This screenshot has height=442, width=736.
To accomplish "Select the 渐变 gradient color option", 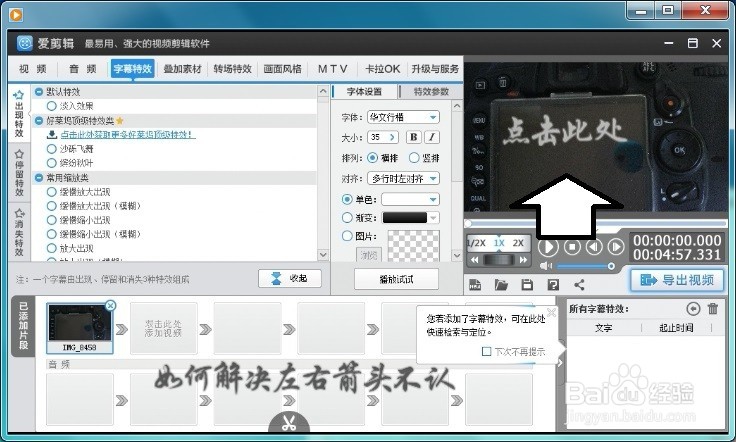I will (x=347, y=218).
